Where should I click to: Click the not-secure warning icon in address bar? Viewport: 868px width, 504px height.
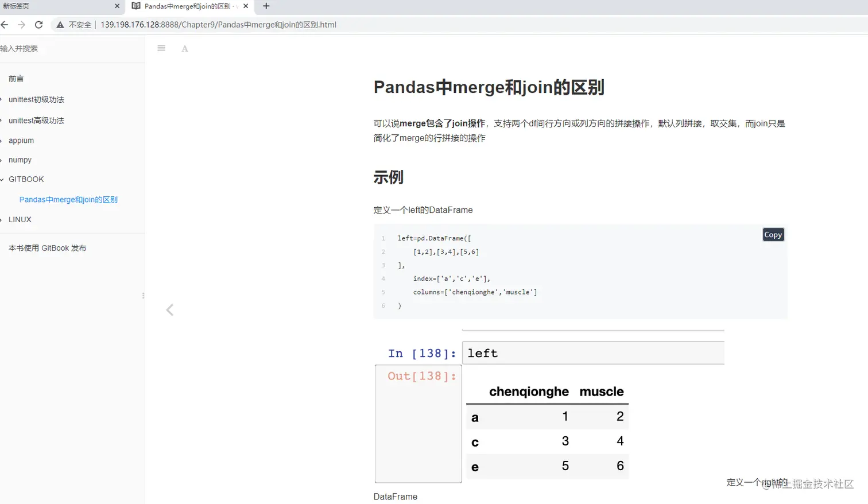pyautogui.click(x=60, y=25)
